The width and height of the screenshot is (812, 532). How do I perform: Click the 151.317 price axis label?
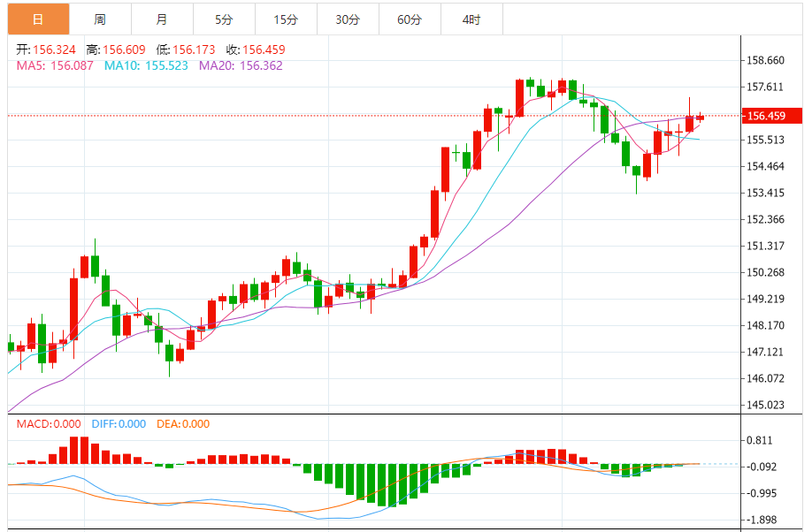click(x=765, y=246)
